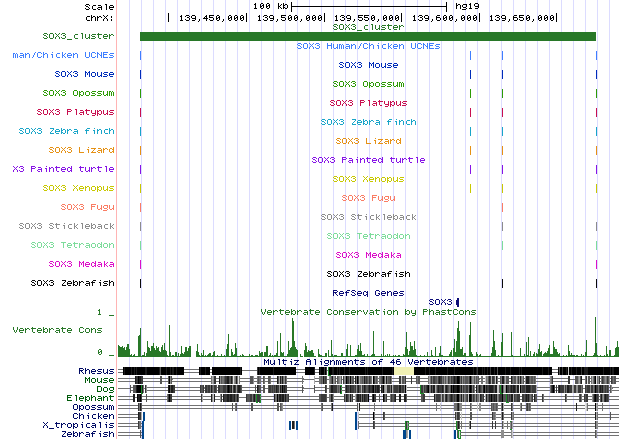Click the SOX3 gene in RefSeq Genes
This screenshot has width=620, height=439.
click(x=457, y=301)
